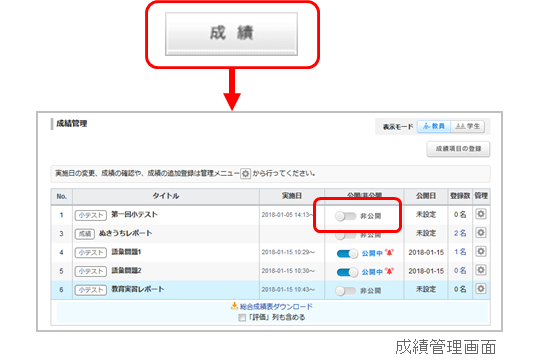
Task: Check the 「評価」列も含める checkbox
Action: (x=242, y=317)
